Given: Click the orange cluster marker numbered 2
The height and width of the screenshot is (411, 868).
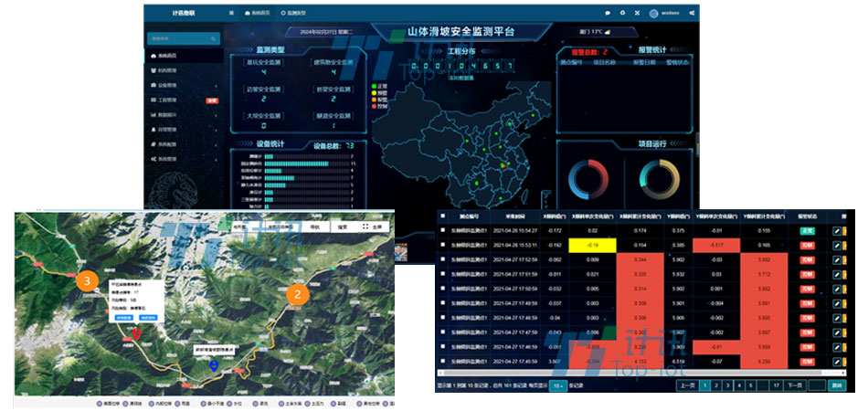Looking at the screenshot, I should [297, 295].
